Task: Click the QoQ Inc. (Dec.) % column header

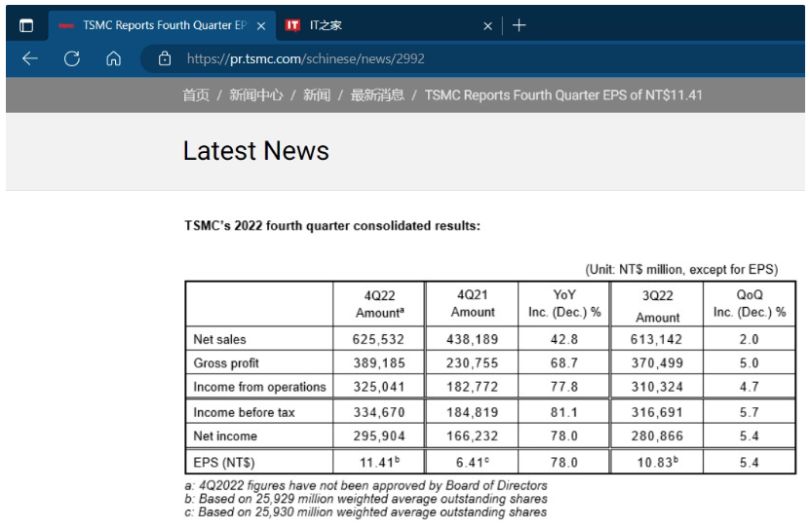Action: (x=750, y=303)
